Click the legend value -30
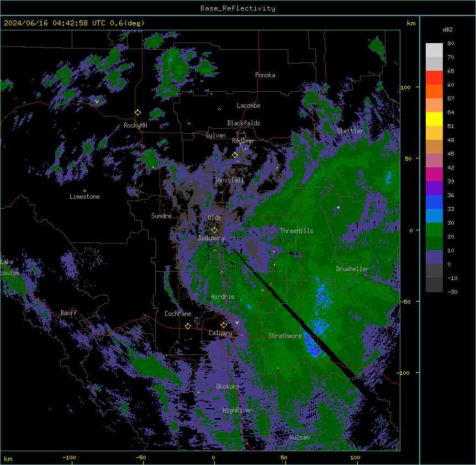 [452, 292]
